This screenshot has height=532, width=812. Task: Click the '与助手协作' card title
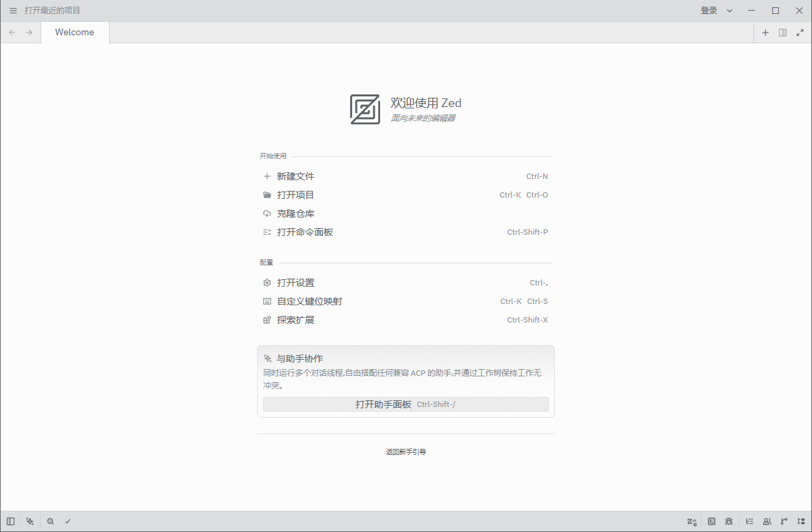coord(300,358)
